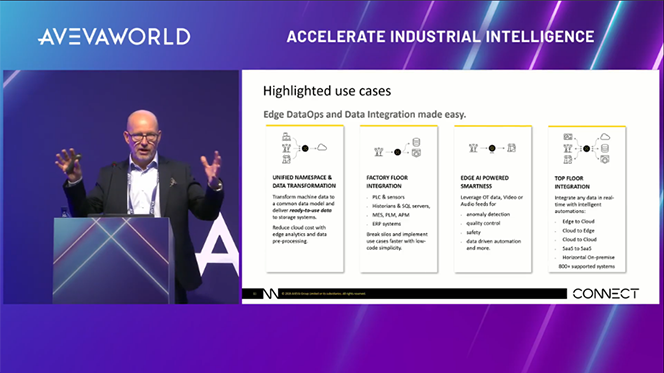Click the black node in Edge AI diagram
Image resolution: width=664 pixels, height=373 pixels.
(x=492, y=148)
